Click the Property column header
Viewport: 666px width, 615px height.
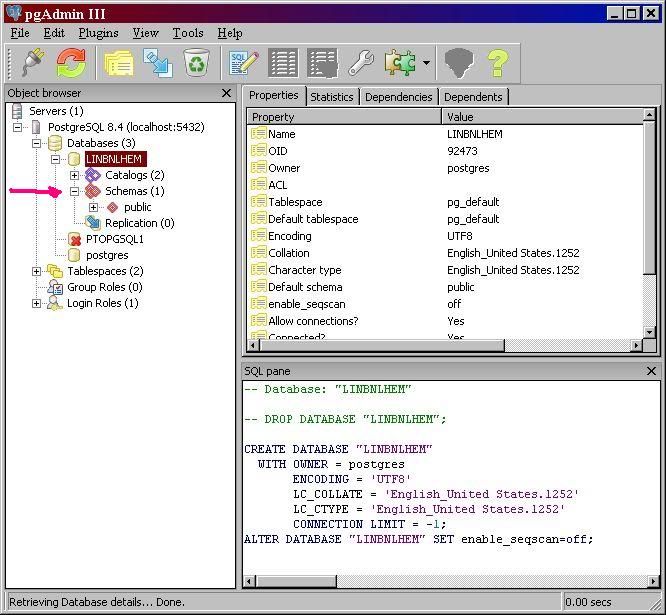[x=344, y=117]
